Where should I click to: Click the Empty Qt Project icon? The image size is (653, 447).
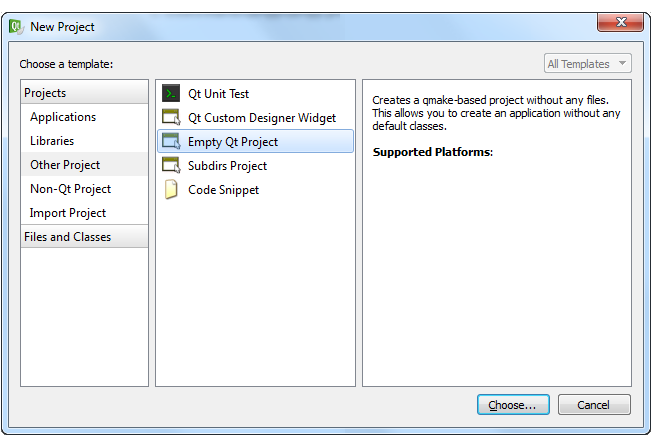[170, 142]
